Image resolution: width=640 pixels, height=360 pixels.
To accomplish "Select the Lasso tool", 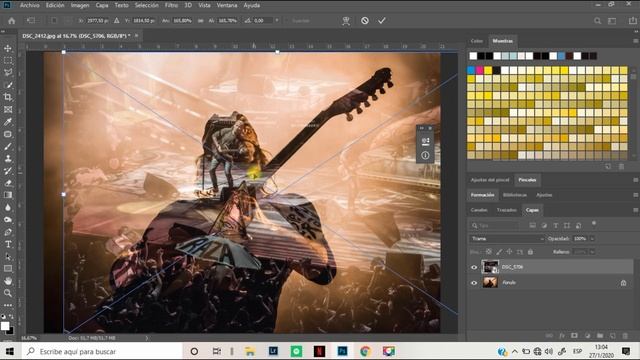I will (8, 73).
